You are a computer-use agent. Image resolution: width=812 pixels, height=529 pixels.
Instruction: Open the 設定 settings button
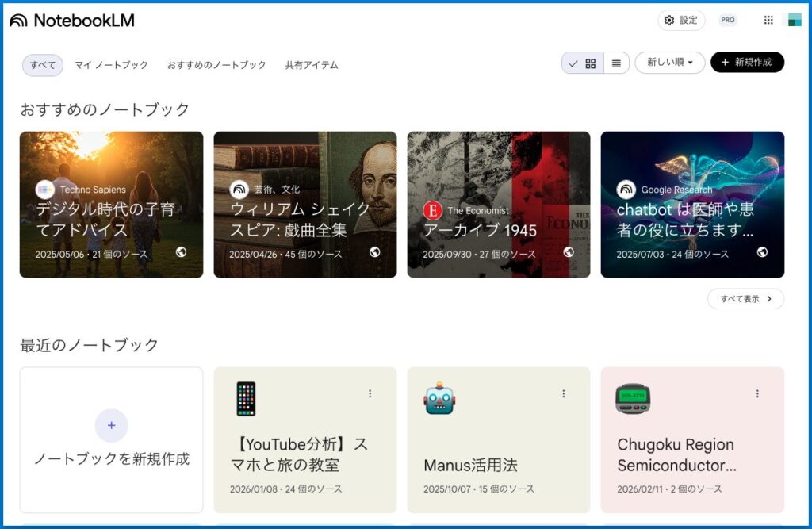click(681, 21)
